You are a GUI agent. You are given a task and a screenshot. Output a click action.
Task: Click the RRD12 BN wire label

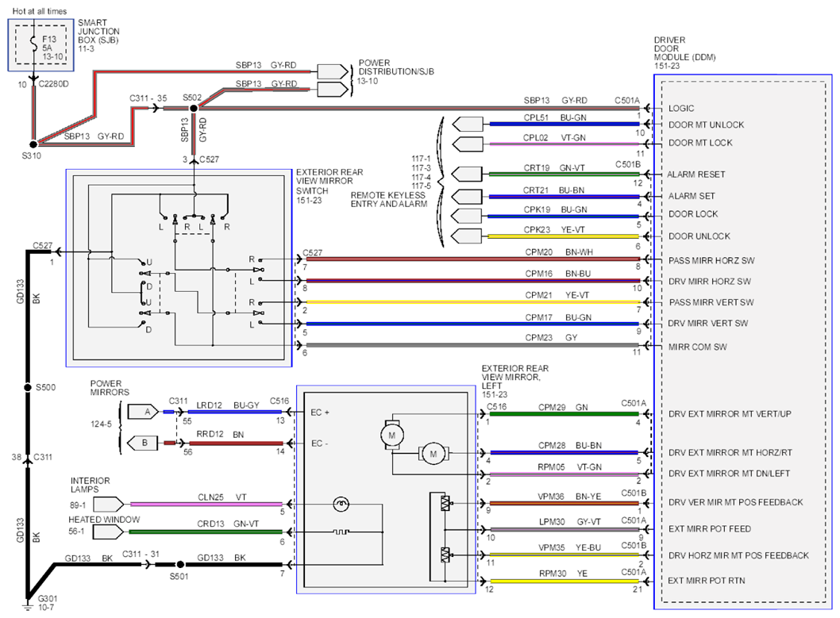pos(220,435)
